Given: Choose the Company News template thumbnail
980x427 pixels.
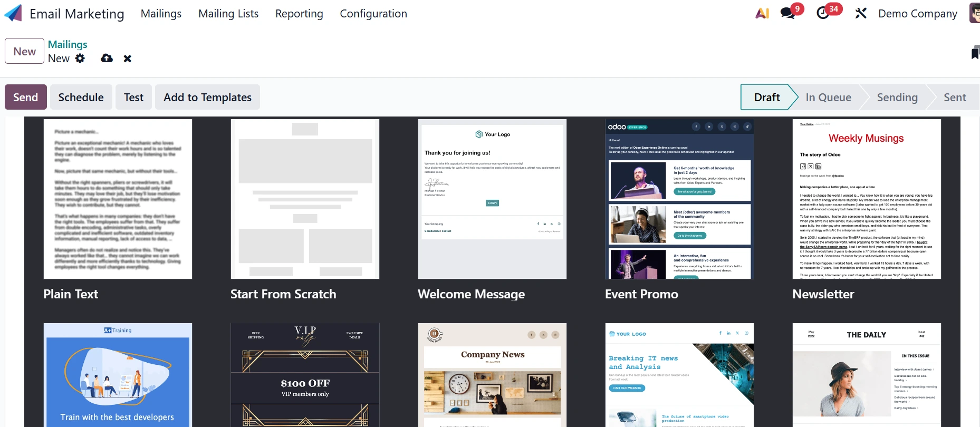Looking at the screenshot, I should click(x=492, y=375).
